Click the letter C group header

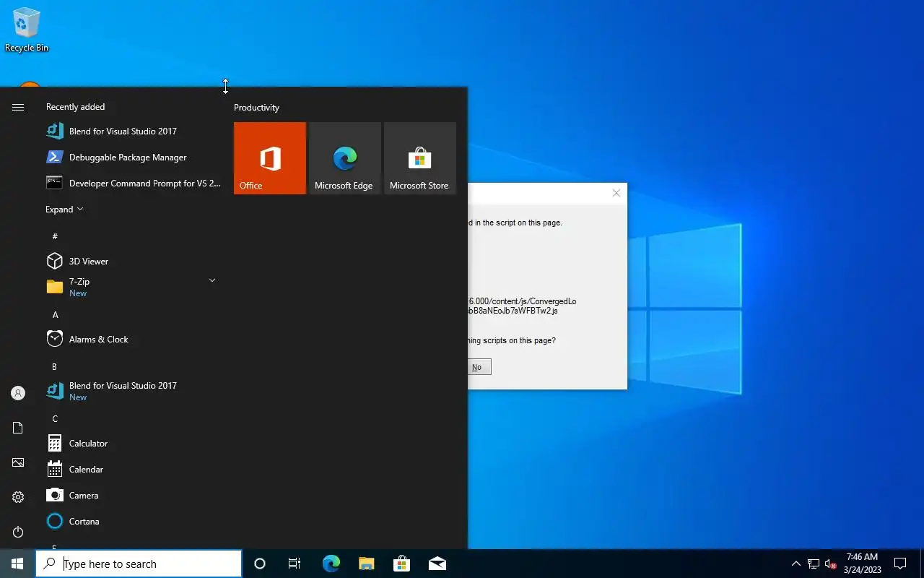click(x=55, y=419)
